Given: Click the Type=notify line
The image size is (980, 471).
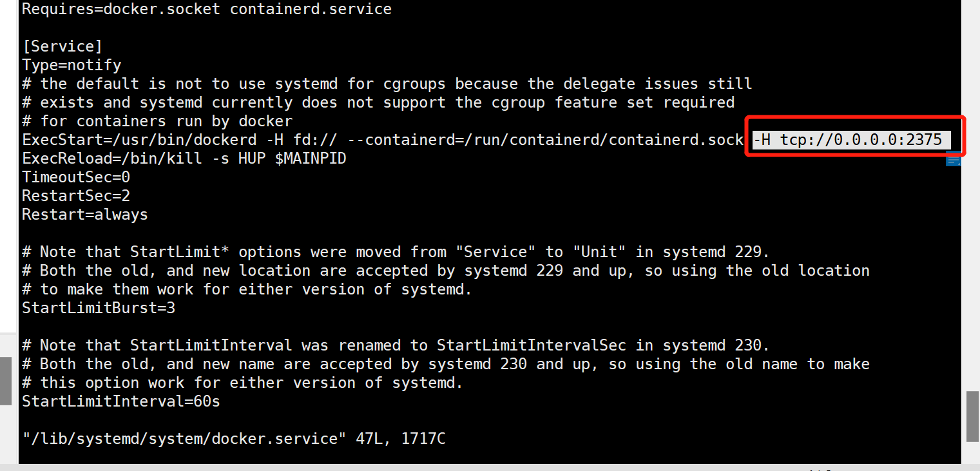Looking at the screenshot, I should click(72, 65).
